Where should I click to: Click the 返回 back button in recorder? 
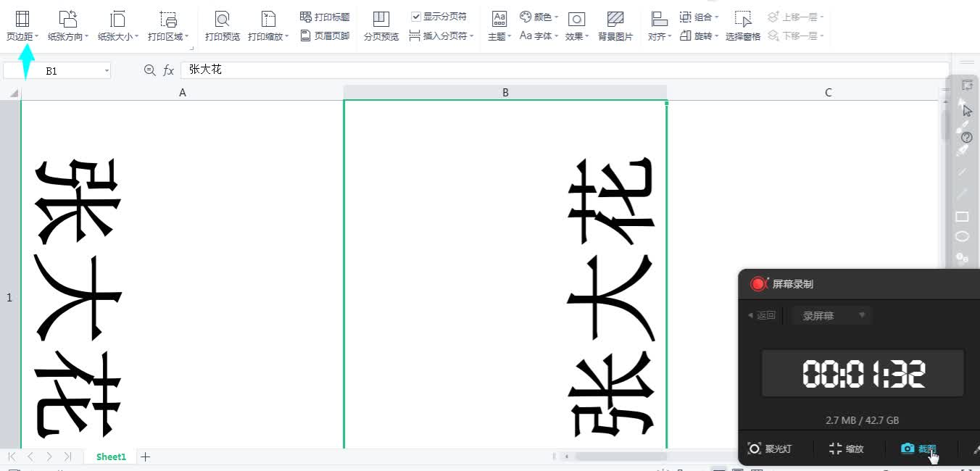[x=762, y=315]
